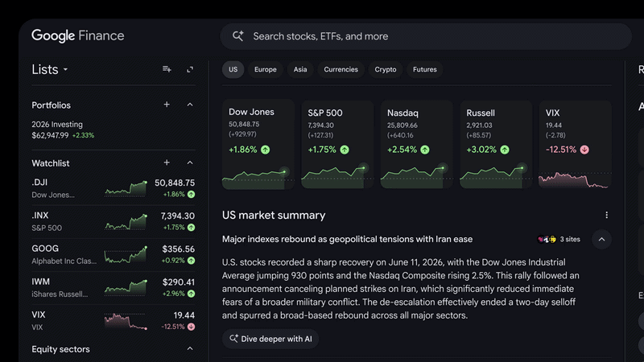
Task: Click the US market summary heading
Action: pos(274,215)
